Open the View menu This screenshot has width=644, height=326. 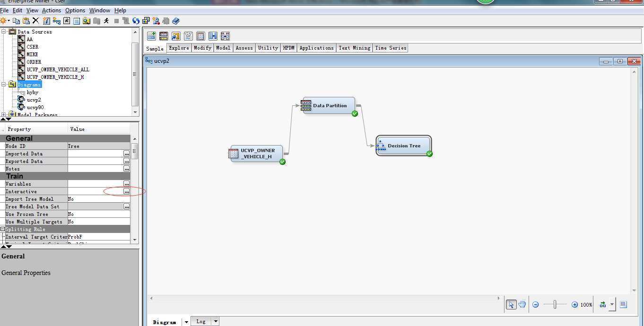(x=32, y=10)
